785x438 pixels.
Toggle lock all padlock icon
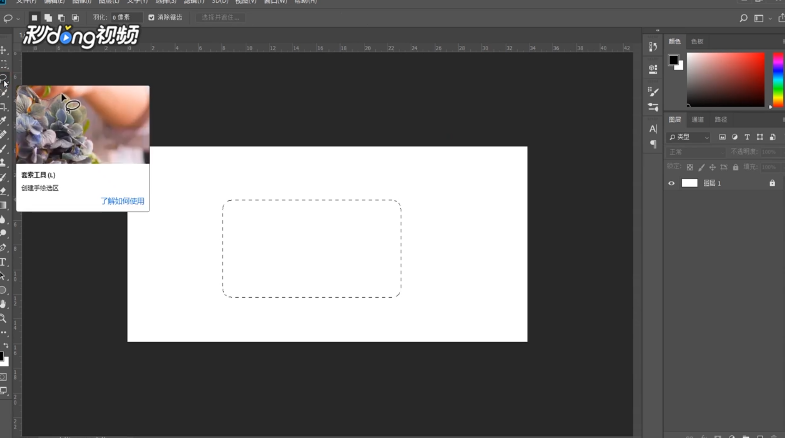[x=735, y=167]
